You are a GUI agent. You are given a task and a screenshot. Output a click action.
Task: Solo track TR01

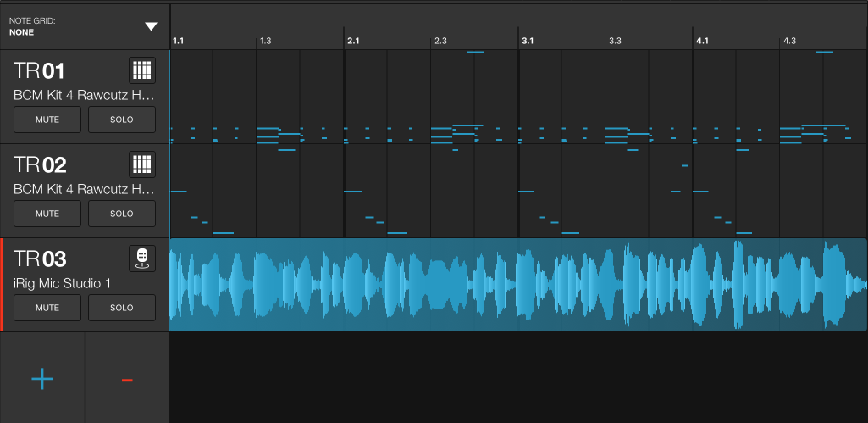(x=122, y=120)
